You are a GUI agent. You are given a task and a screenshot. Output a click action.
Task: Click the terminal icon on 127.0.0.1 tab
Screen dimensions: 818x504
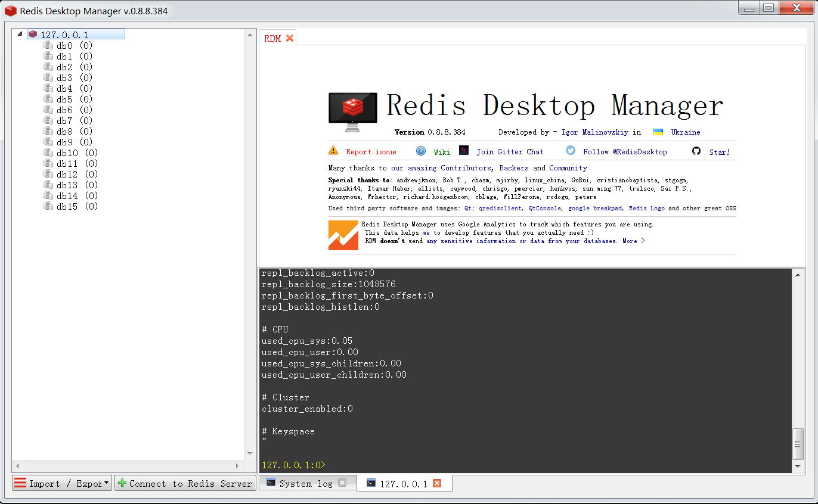pos(371,483)
